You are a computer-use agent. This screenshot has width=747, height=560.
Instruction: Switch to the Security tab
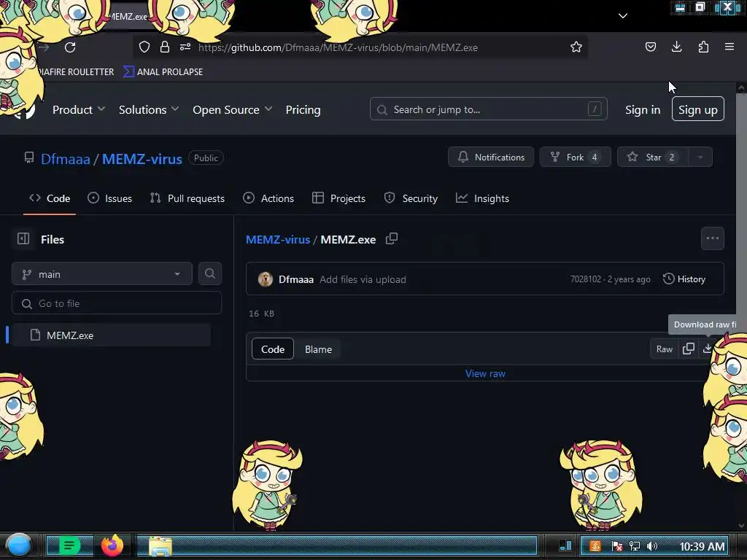click(x=411, y=198)
